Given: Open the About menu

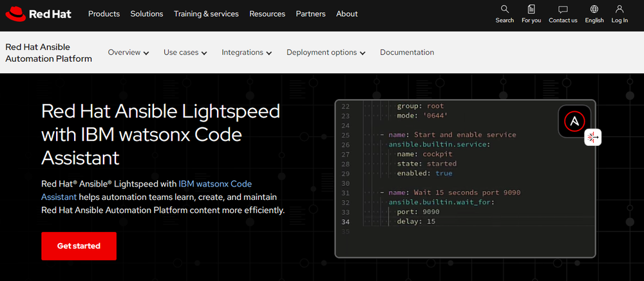Looking at the screenshot, I should click(x=347, y=14).
